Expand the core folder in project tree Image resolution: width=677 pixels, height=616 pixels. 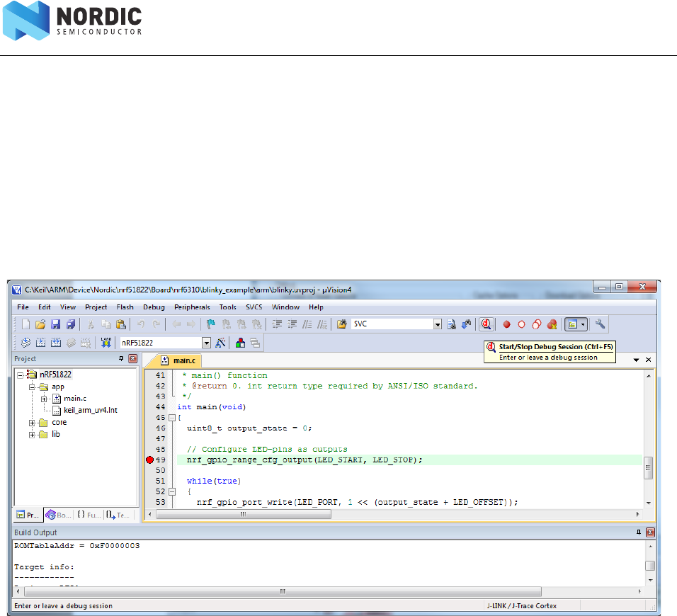click(x=33, y=423)
